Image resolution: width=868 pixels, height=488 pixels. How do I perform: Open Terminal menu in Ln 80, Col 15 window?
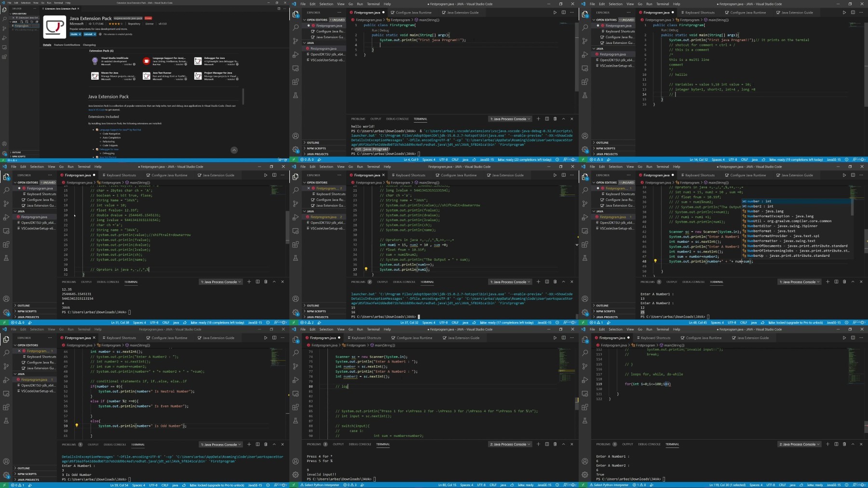click(x=373, y=329)
